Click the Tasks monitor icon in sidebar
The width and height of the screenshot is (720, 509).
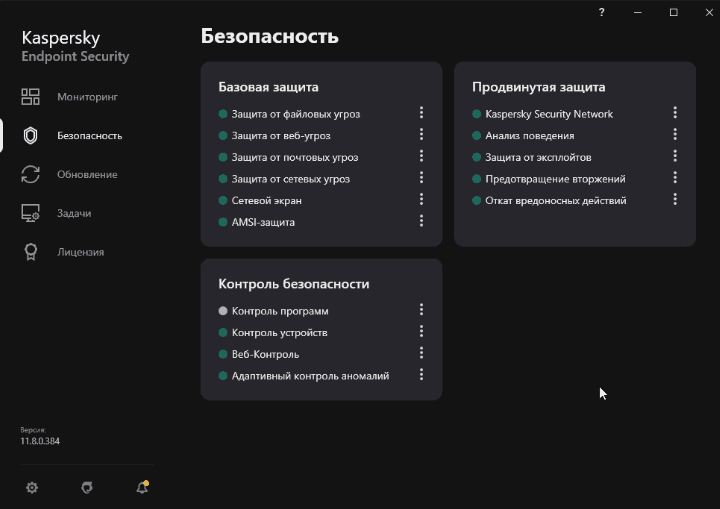tap(31, 213)
